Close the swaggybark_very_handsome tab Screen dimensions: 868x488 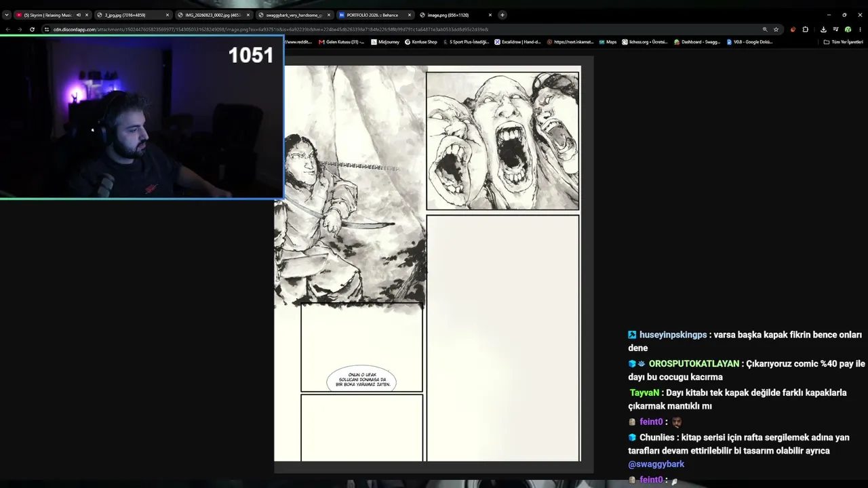pyautogui.click(x=329, y=15)
